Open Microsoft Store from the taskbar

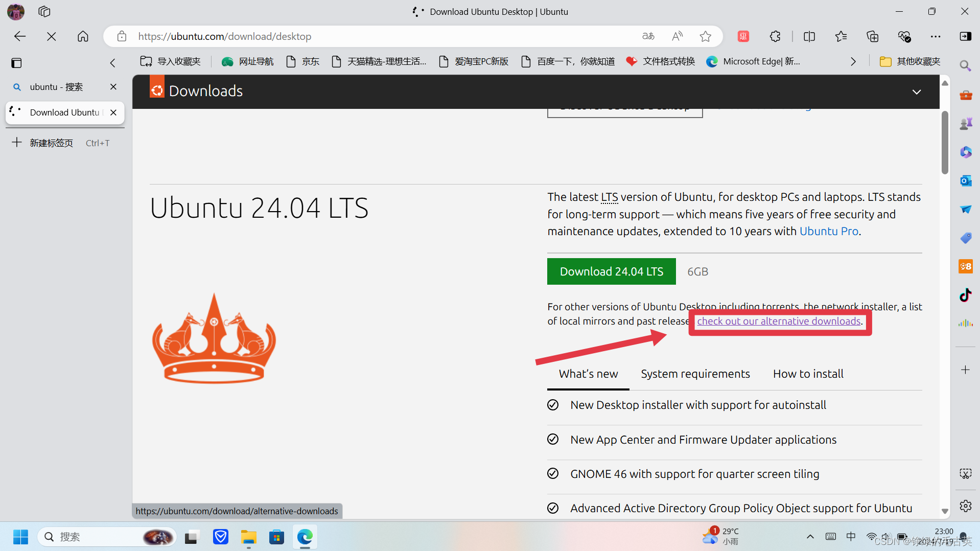[x=276, y=537]
